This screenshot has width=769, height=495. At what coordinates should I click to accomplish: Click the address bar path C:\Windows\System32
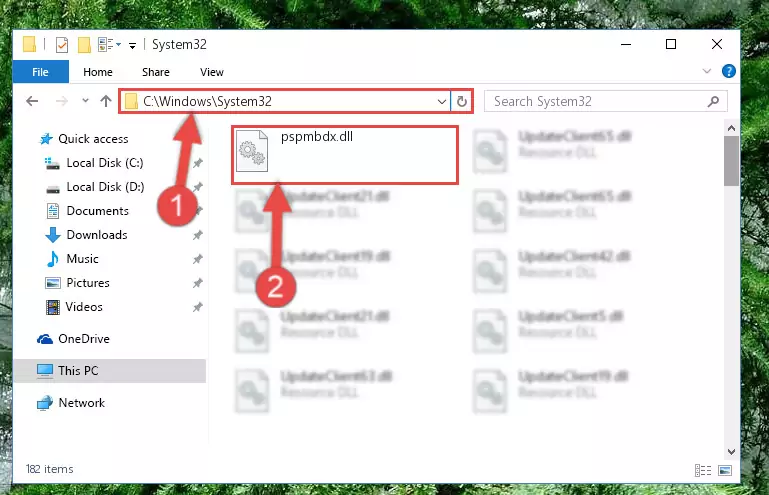(x=207, y=101)
